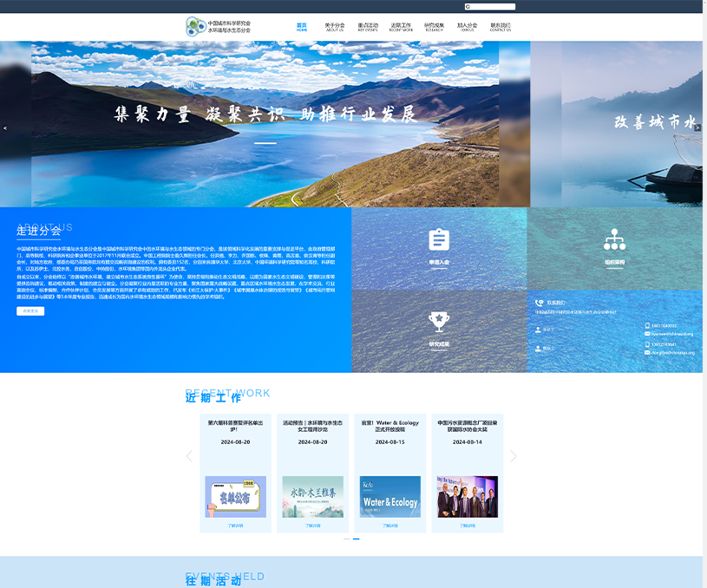
Task: Open the JOIN US menu item
Action: [x=467, y=27]
